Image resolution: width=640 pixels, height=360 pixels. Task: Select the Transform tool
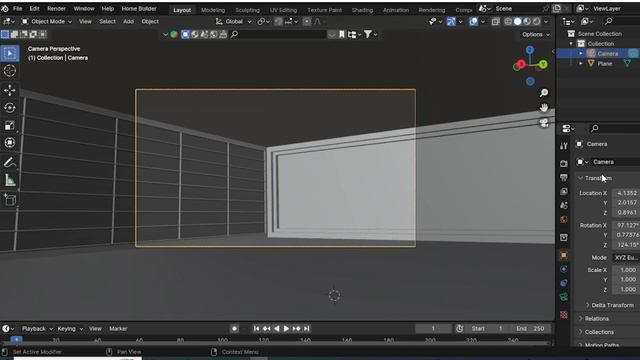[10, 143]
